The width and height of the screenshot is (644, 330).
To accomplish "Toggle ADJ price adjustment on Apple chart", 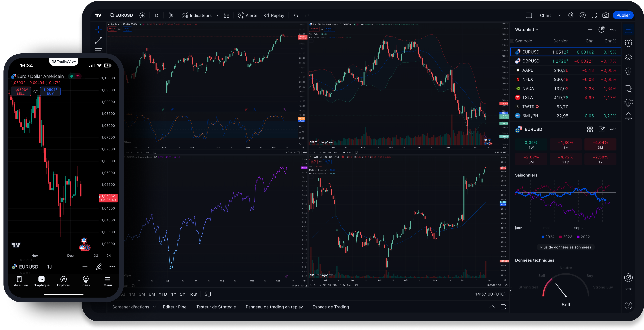I will click(x=305, y=152).
